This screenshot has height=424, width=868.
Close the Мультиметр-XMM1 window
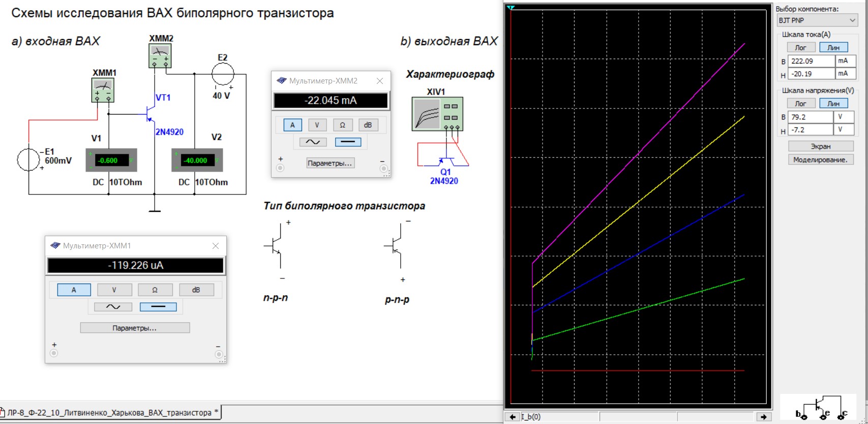click(x=216, y=246)
